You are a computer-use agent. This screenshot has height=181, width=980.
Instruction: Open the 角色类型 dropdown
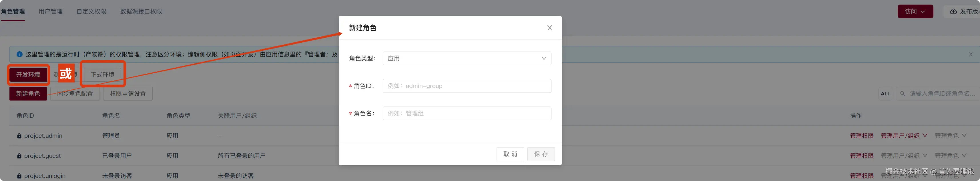click(x=466, y=58)
